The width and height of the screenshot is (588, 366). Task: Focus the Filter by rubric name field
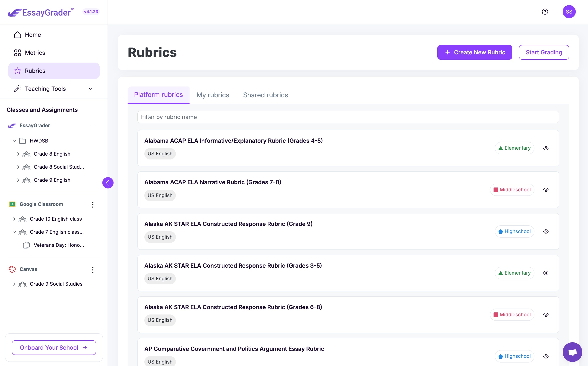coord(348,117)
